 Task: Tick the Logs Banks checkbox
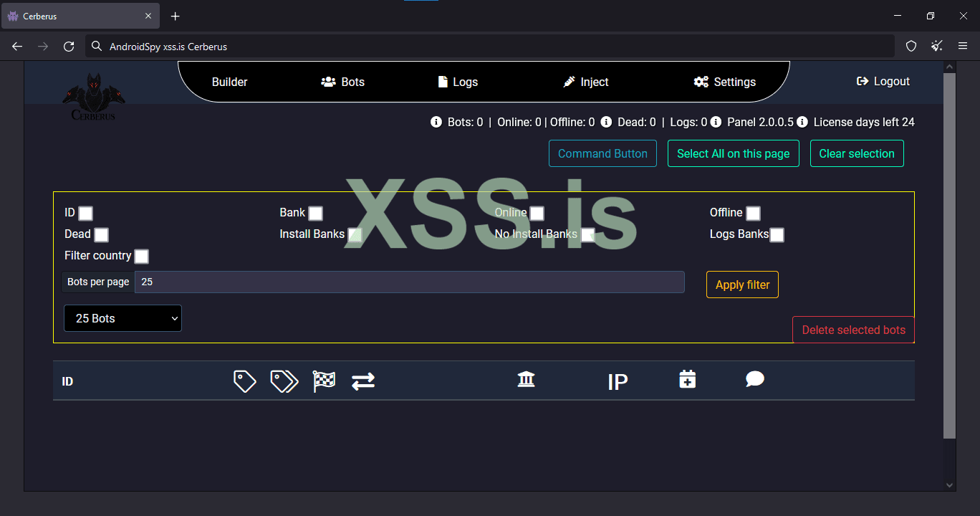[x=777, y=234]
